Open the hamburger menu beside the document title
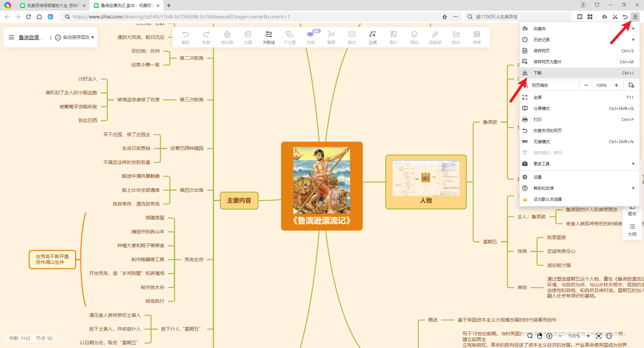The height and width of the screenshot is (348, 644). coord(11,37)
